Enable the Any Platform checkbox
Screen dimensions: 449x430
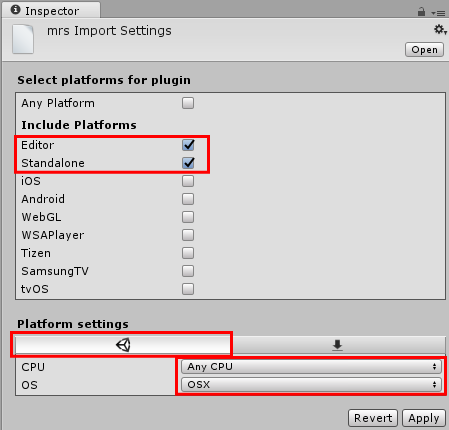click(188, 103)
